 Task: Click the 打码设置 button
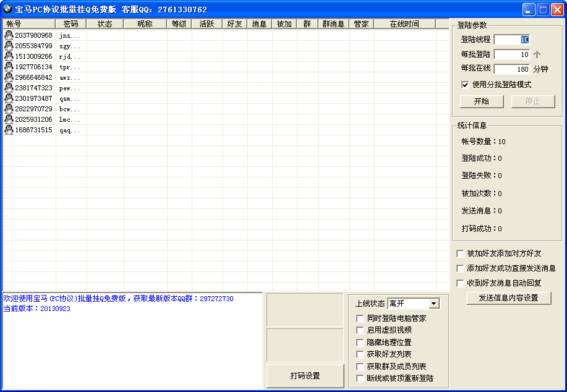tap(305, 376)
